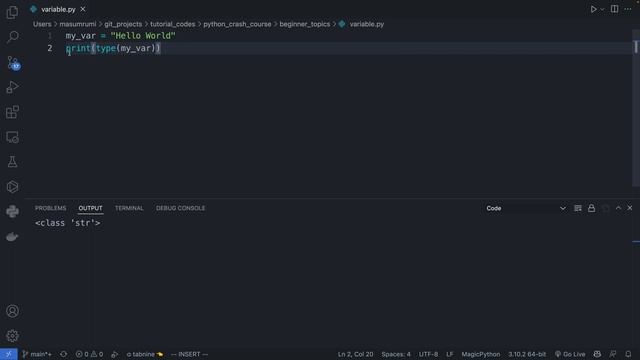640x360 pixels.
Task: Click the debug launch status icon
Action: pos(115,354)
